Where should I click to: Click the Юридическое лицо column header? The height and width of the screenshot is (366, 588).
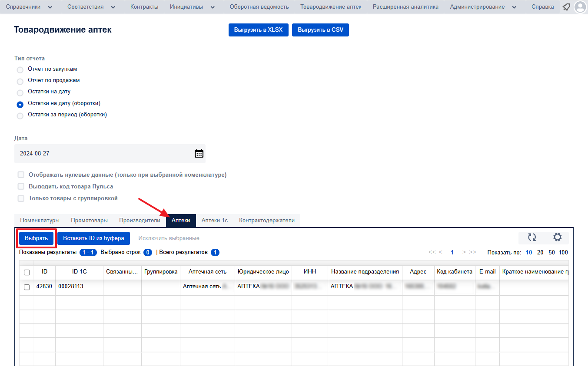[x=263, y=272]
